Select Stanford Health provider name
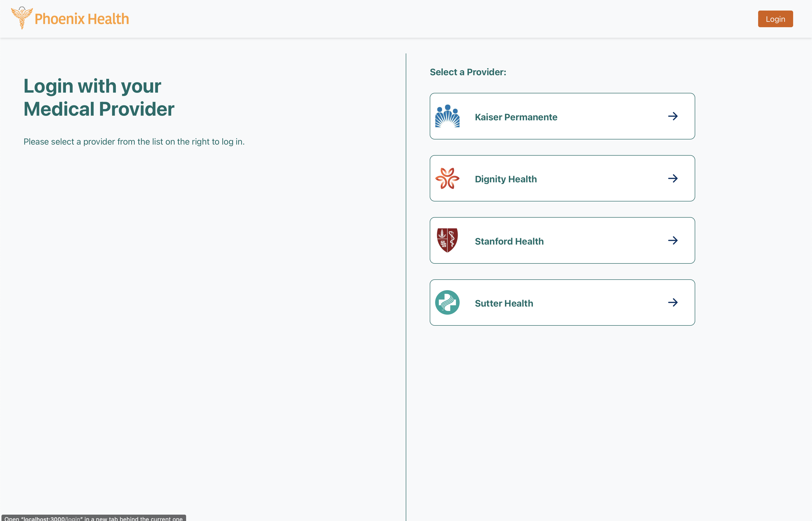 [509, 241]
